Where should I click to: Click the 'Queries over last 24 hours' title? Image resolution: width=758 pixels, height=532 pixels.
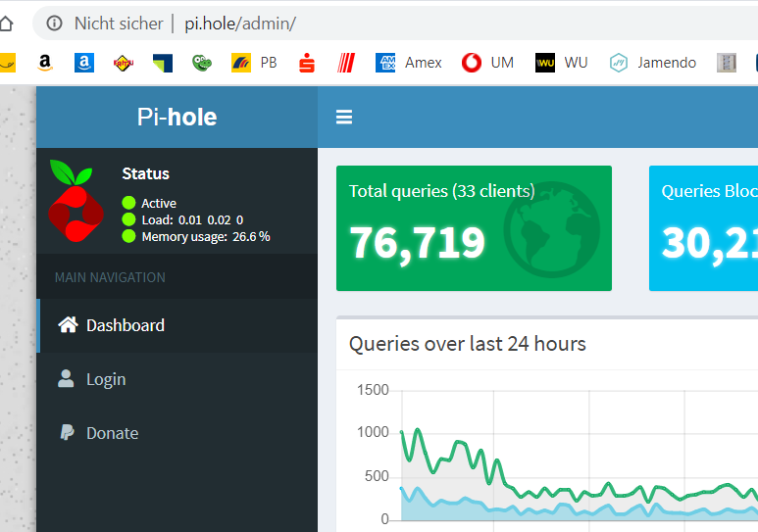tap(468, 344)
